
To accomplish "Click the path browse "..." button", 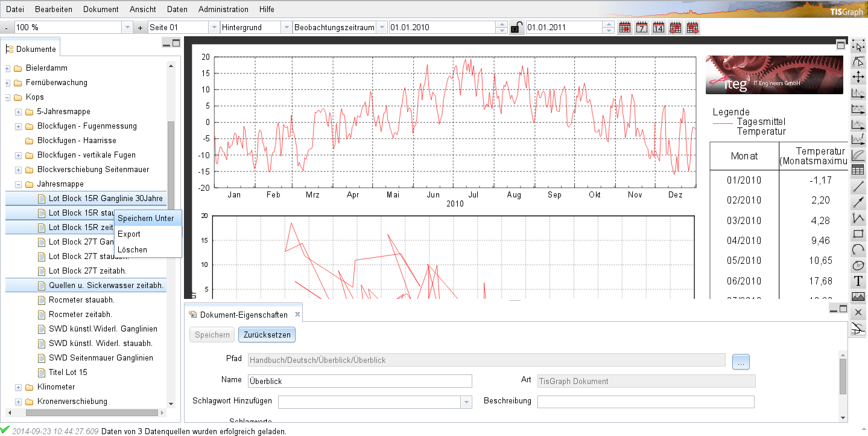I will pyautogui.click(x=741, y=361).
